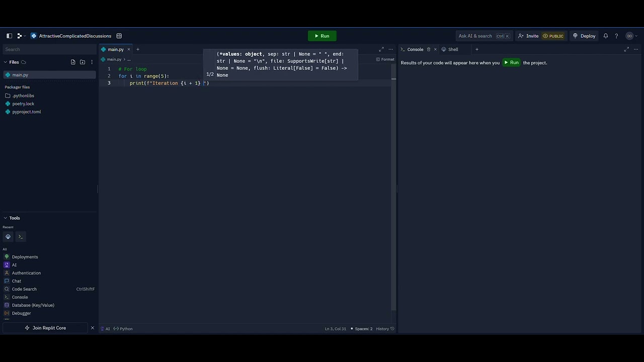Add a new tab in console pane
The width and height of the screenshot is (644, 362).
477,49
